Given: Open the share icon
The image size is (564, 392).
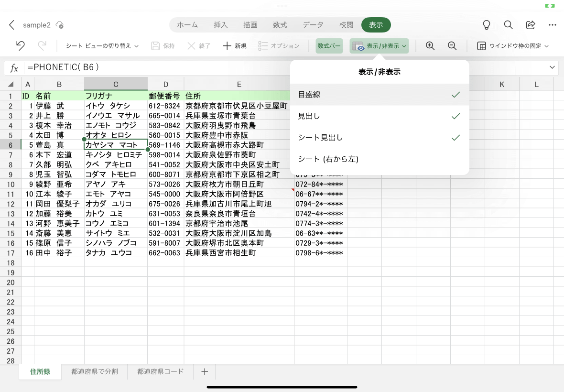Looking at the screenshot, I should click(x=531, y=25).
